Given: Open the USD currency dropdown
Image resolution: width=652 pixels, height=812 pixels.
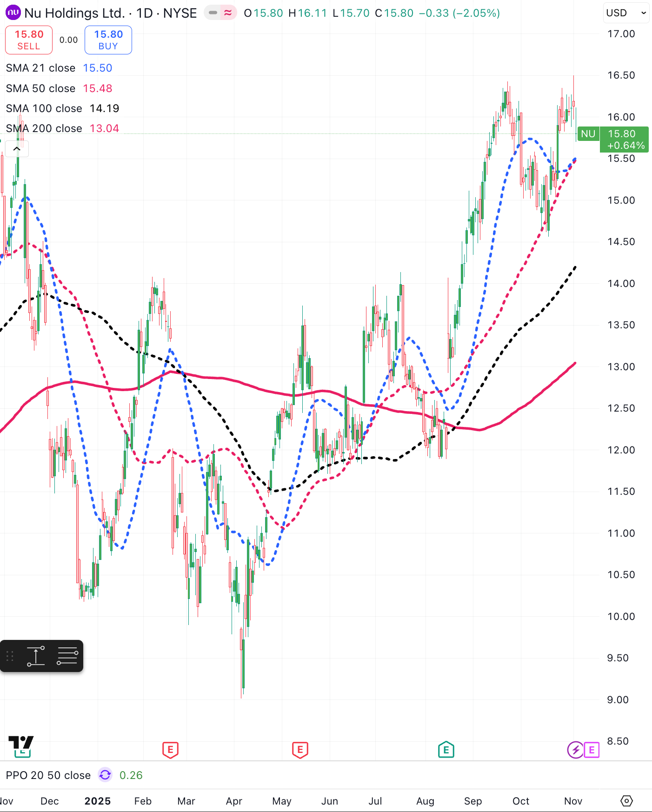Looking at the screenshot, I should 626,13.
